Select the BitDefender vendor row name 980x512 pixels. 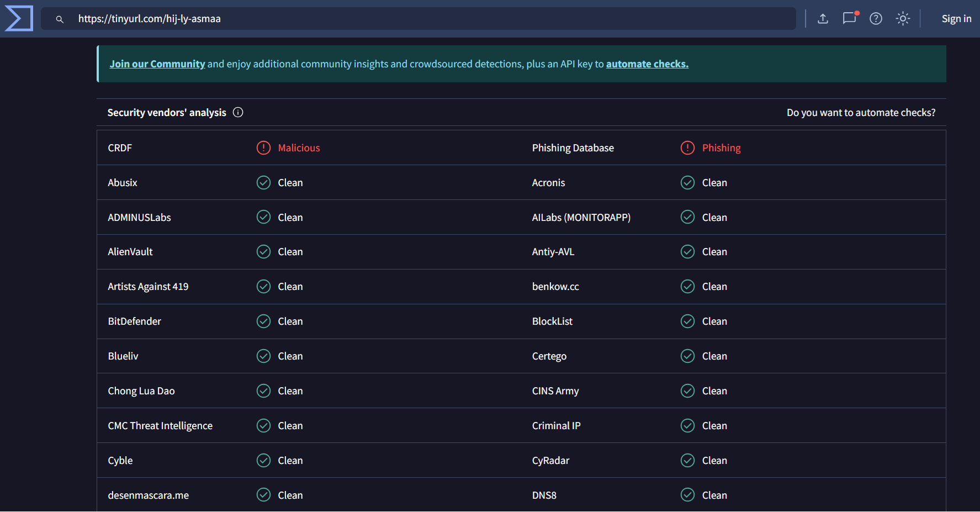click(x=135, y=321)
